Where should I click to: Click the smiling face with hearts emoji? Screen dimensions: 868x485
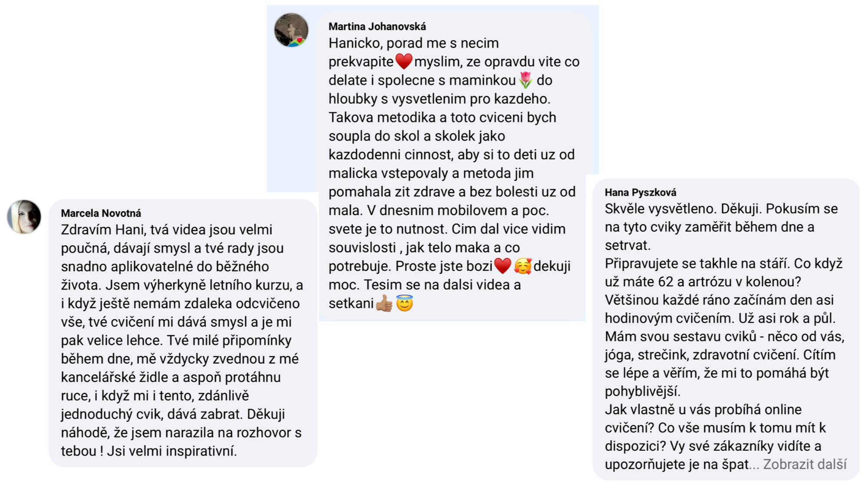coord(522,266)
